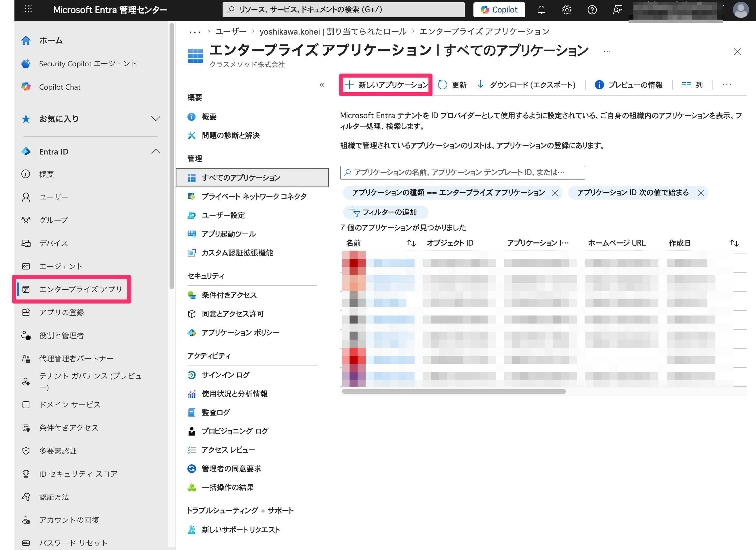Click the 更新 refresh button
This screenshot has height=550, width=756.
click(x=452, y=85)
